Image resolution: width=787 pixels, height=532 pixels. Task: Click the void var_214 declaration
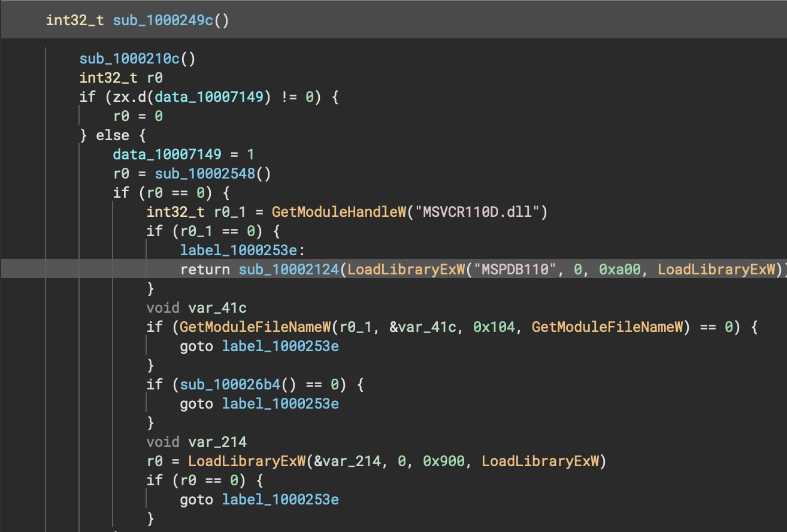(196, 442)
